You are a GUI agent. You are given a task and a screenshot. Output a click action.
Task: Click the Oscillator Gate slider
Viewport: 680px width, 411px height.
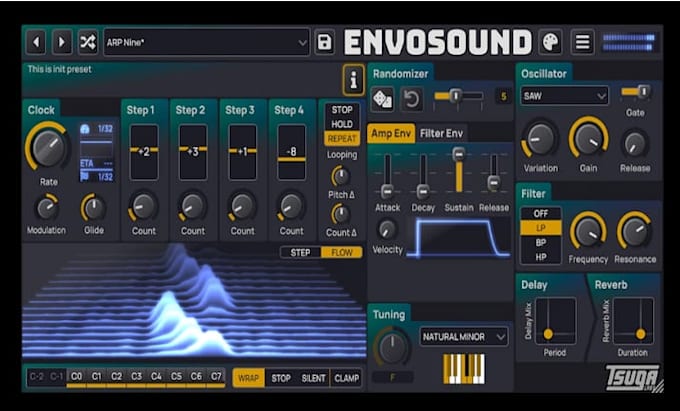pyautogui.click(x=635, y=91)
